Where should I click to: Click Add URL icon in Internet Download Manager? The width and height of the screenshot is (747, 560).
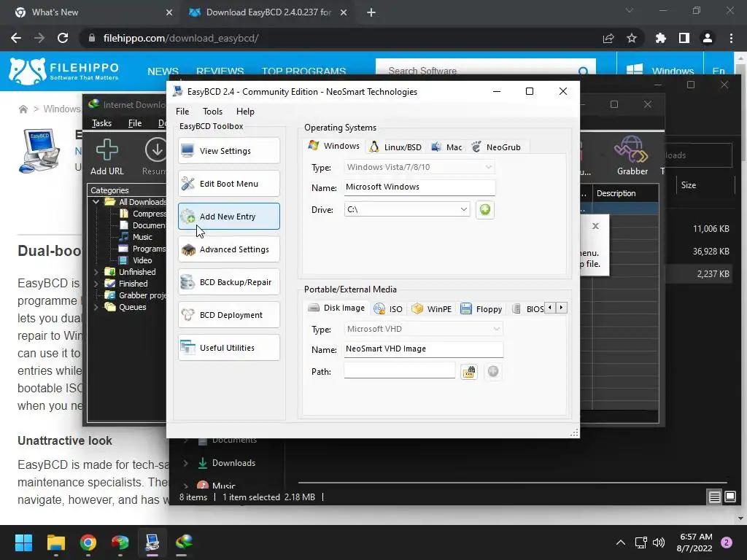[107, 157]
